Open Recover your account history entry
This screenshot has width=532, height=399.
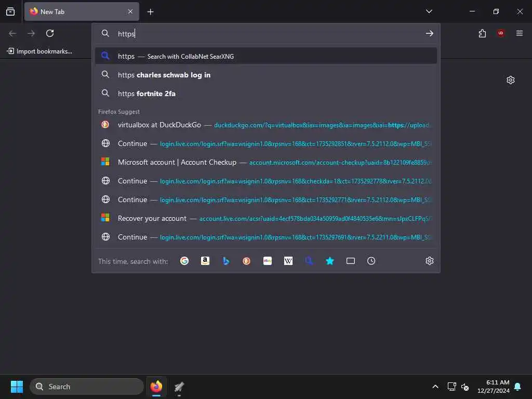click(x=265, y=219)
